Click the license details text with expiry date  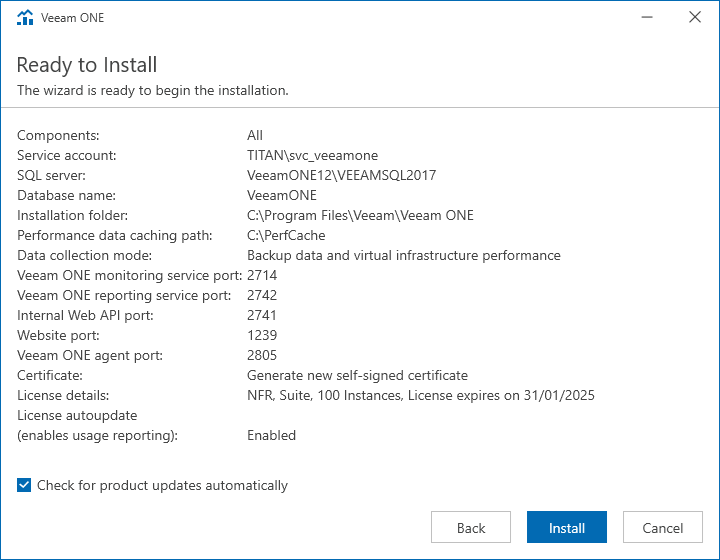point(421,395)
